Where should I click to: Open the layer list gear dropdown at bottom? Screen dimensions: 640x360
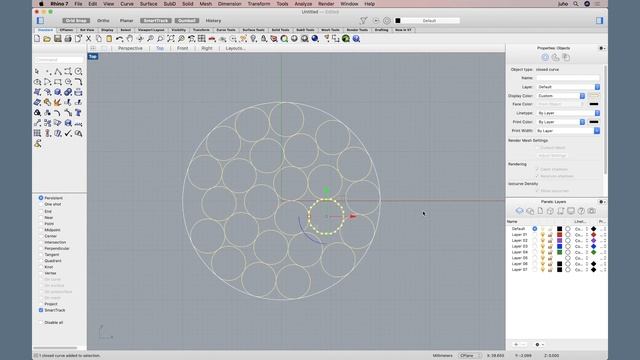click(x=539, y=344)
